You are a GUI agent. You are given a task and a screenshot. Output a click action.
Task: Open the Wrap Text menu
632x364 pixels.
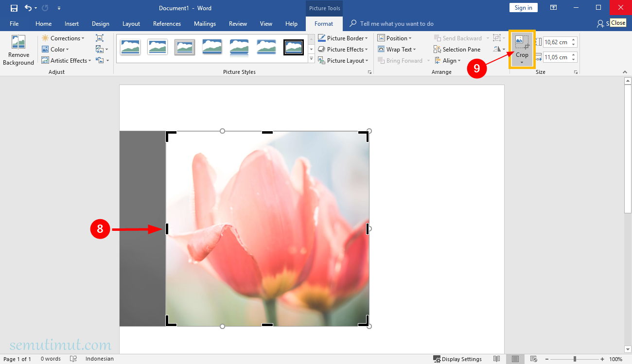click(x=397, y=49)
